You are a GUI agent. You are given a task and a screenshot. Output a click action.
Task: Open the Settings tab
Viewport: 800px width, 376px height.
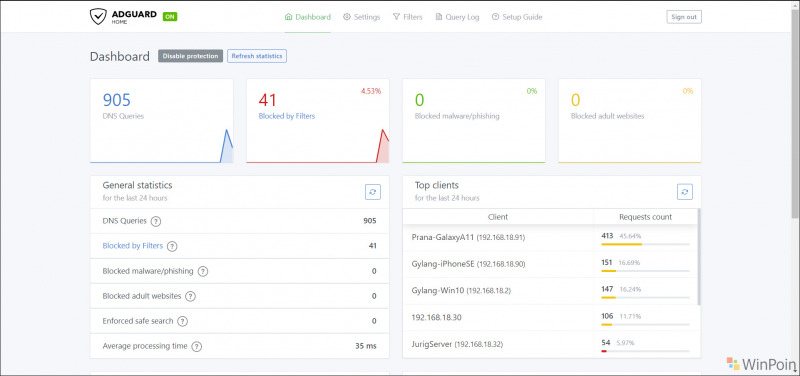pos(362,17)
